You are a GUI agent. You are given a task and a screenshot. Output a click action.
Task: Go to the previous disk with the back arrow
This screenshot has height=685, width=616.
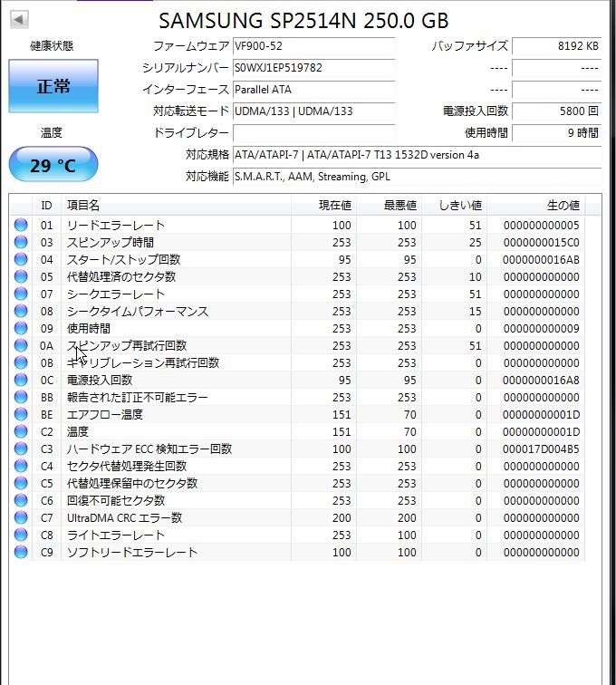pos(19,19)
